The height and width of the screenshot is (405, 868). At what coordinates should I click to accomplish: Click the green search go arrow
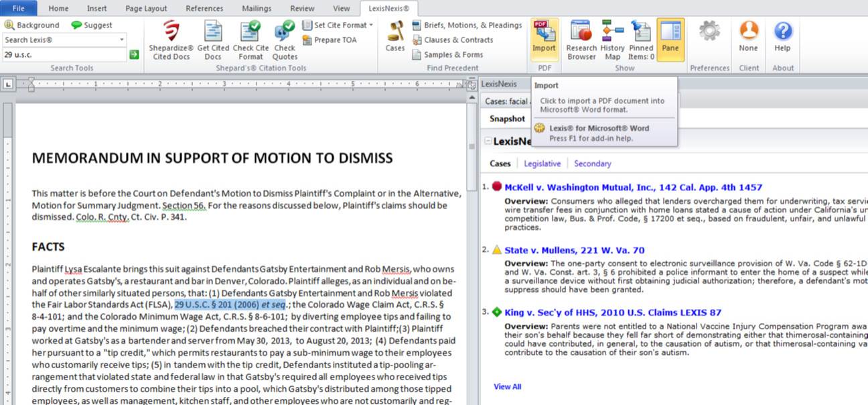(x=133, y=54)
